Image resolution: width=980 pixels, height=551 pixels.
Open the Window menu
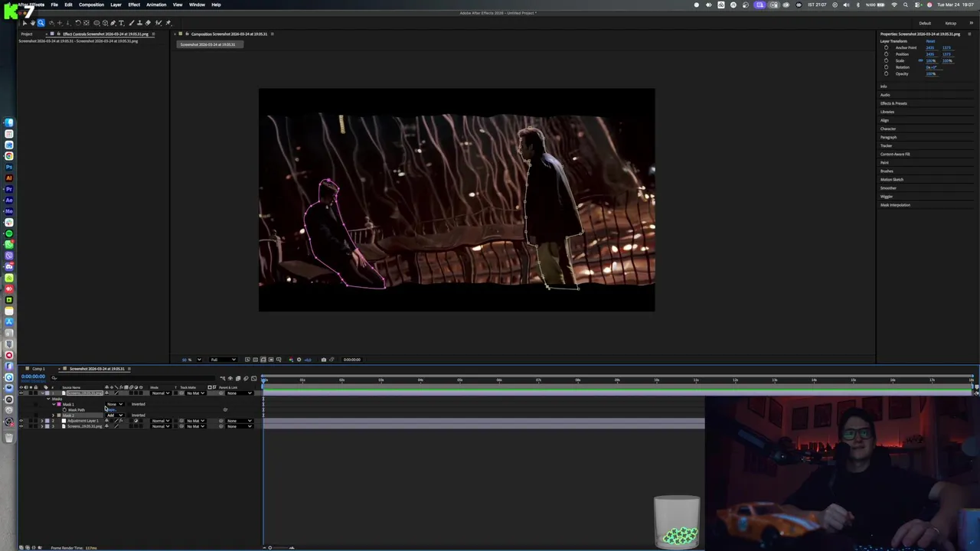tap(197, 5)
